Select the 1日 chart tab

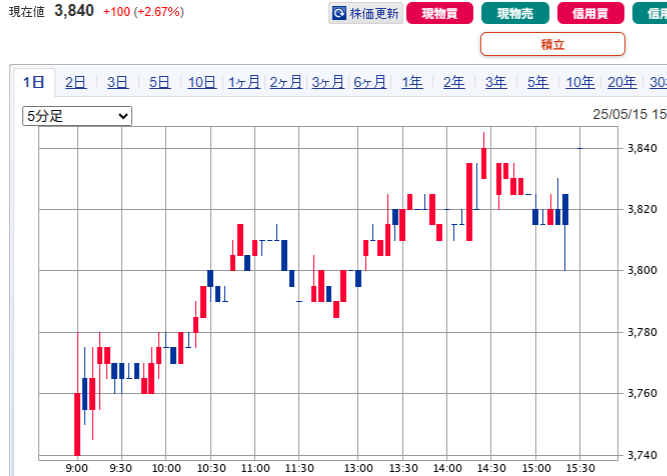[34, 82]
